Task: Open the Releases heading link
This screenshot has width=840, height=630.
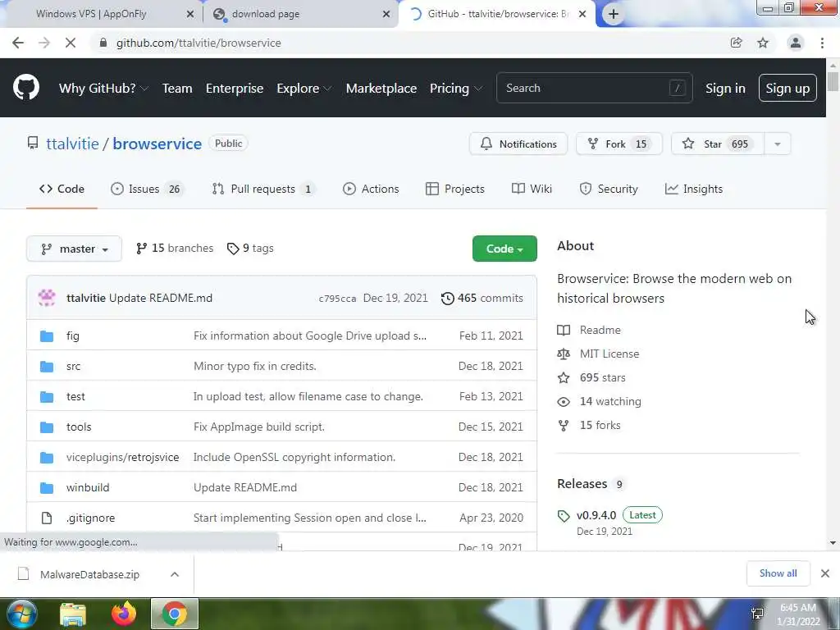Action: coord(582,484)
